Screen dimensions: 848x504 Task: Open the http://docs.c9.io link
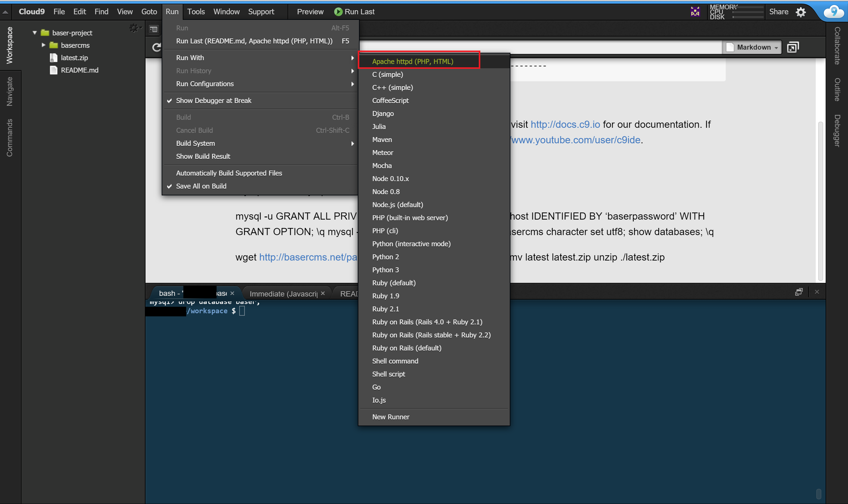[x=565, y=124]
